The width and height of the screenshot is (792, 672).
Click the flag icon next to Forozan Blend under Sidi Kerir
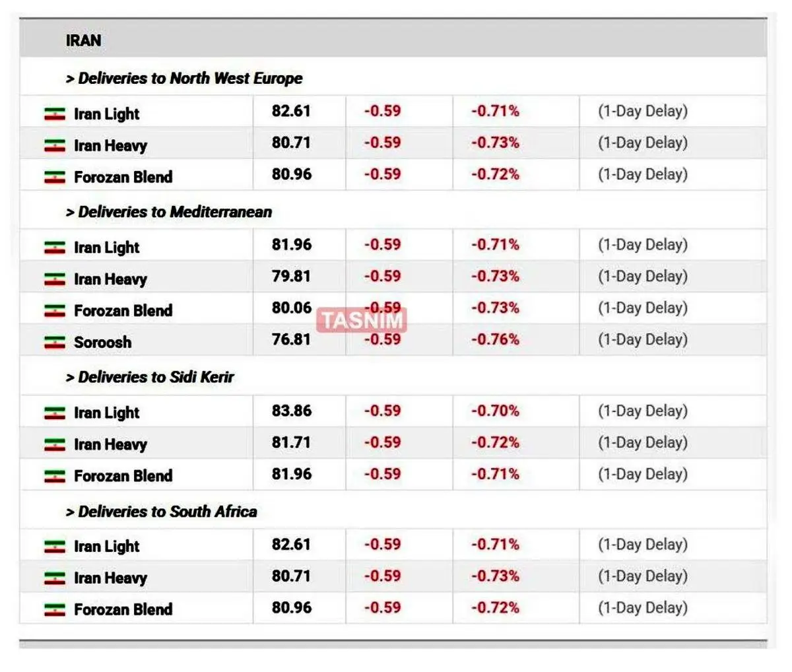55,476
